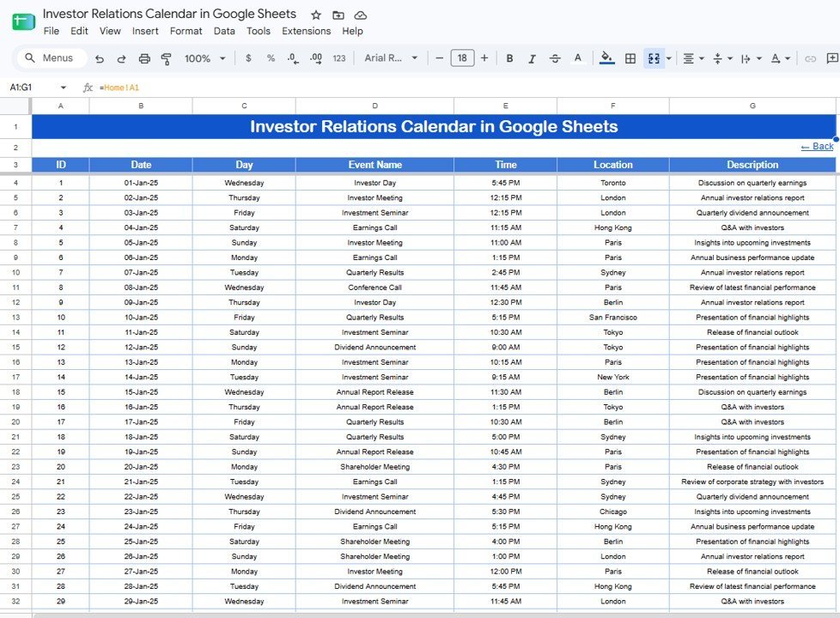Click the San Francisco cell

click(x=613, y=318)
